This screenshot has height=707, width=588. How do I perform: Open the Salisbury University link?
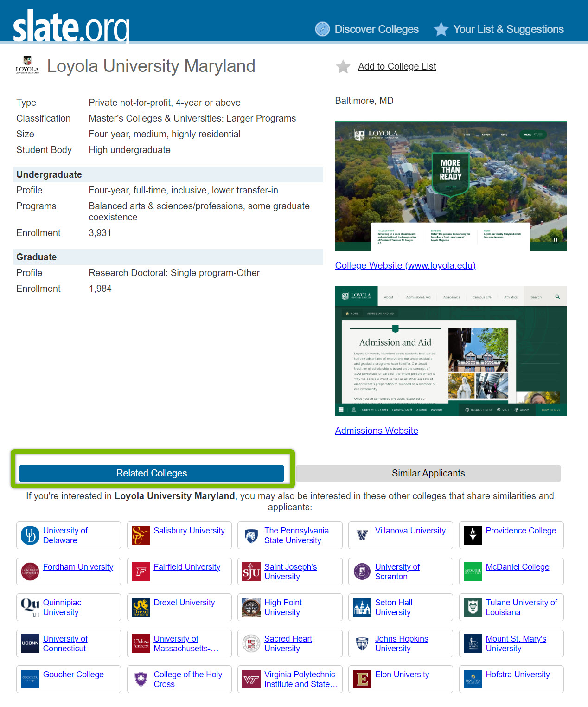[x=189, y=531]
